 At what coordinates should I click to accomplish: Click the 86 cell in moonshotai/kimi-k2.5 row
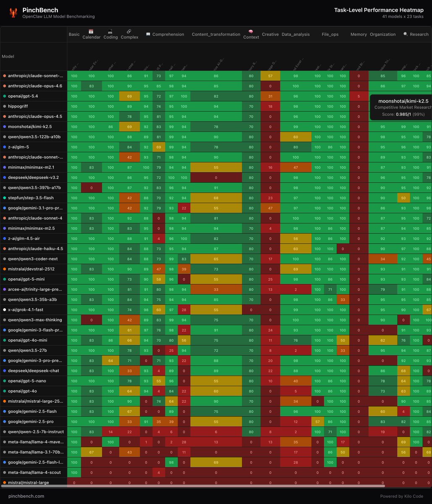(x=110, y=126)
